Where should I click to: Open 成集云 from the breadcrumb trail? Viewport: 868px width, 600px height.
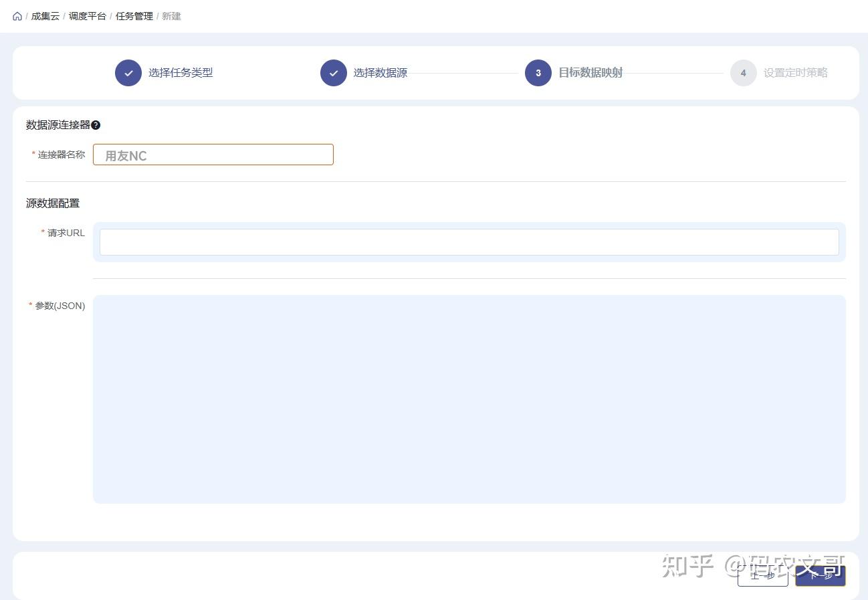pos(44,16)
